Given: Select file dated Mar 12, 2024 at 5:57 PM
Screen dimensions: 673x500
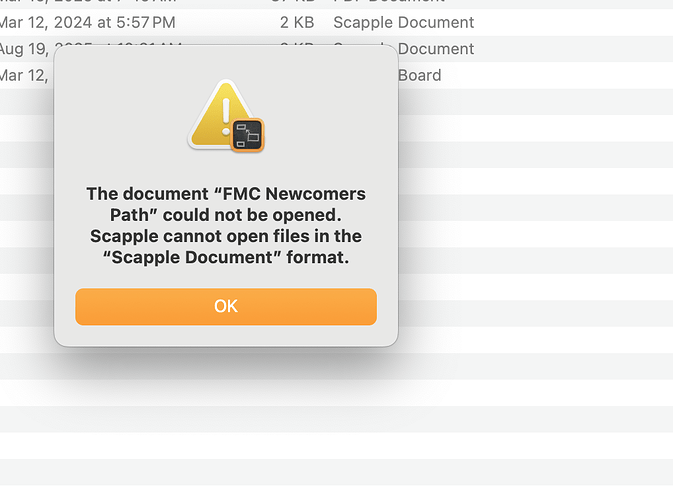Looking at the screenshot, I should 88,22.
